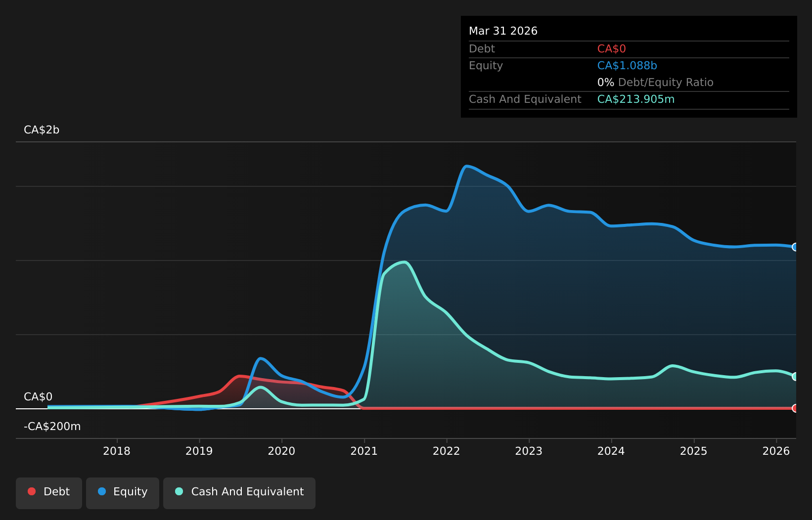
Task: Toggle the Cash And Equivalent legend button
Action: click(239, 493)
